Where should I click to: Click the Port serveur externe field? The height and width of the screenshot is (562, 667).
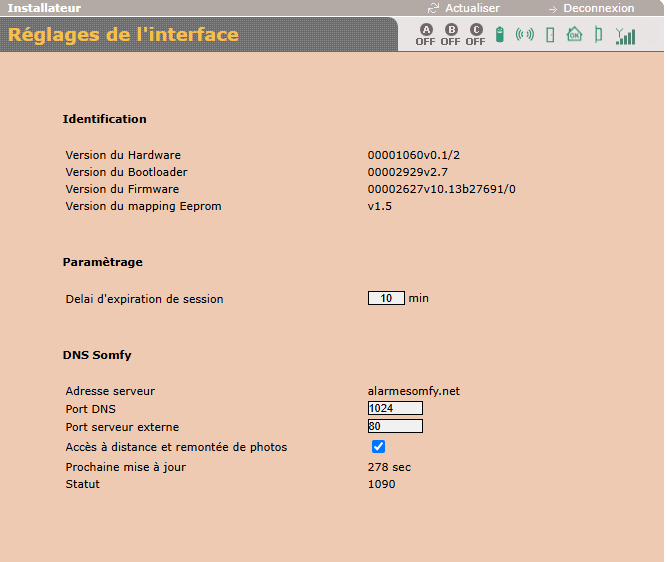coord(395,426)
